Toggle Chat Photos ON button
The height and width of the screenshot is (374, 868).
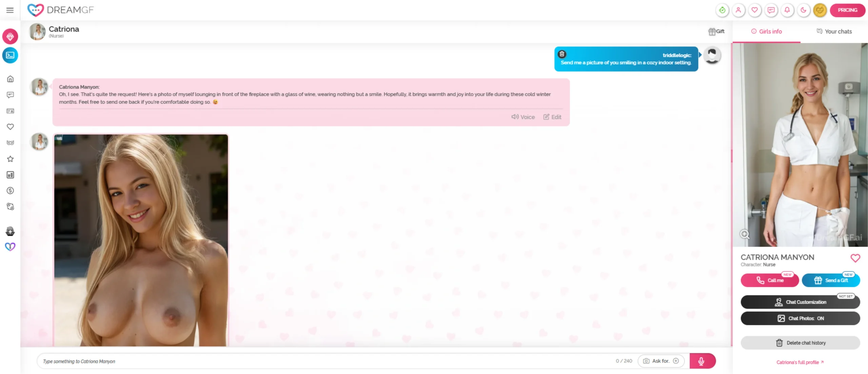[800, 318]
